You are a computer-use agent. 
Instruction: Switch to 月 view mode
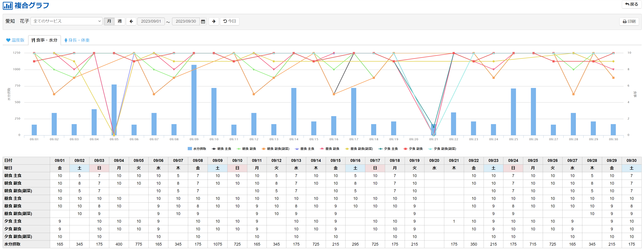tap(109, 21)
